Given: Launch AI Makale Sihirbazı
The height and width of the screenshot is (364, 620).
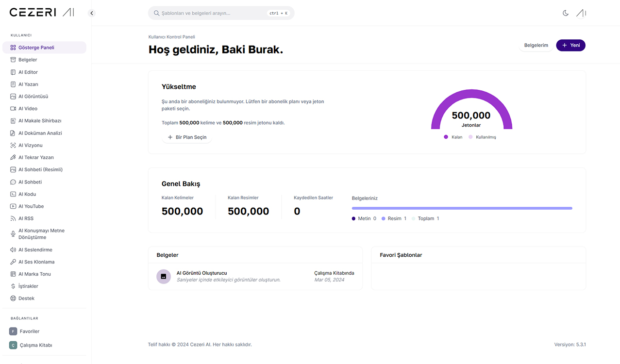Looking at the screenshot, I should point(39,120).
